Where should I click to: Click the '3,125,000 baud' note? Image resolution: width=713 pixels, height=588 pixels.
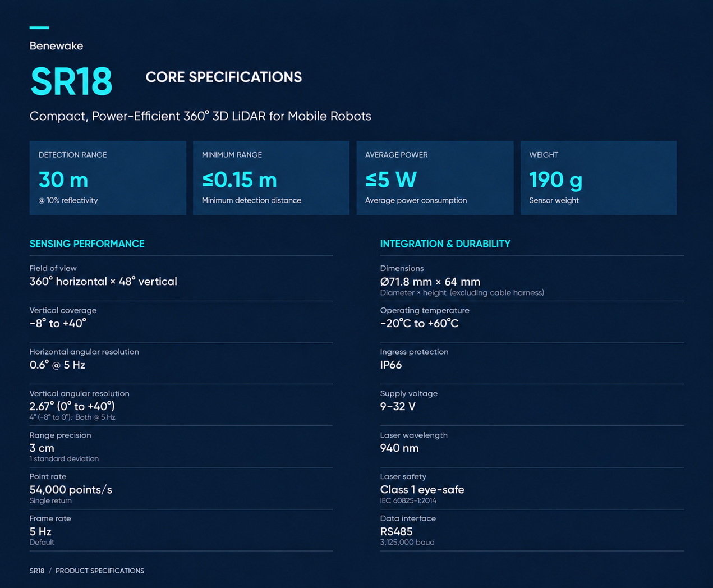(x=407, y=543)
